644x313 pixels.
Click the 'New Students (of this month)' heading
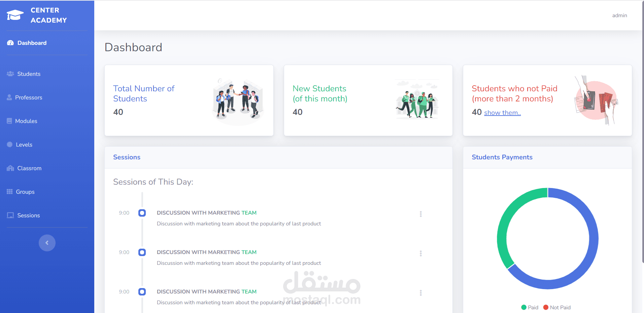point(320,94)
